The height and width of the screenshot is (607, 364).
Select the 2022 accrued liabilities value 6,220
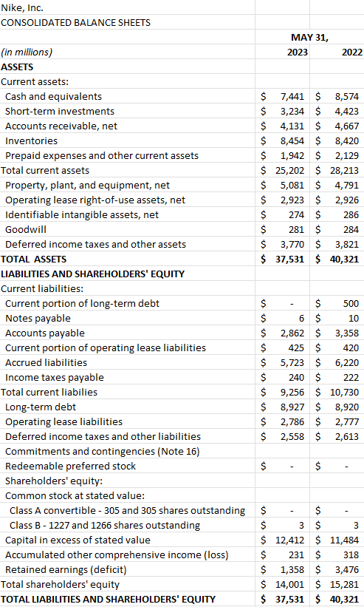pyautogui.click(x=347, y=362)
